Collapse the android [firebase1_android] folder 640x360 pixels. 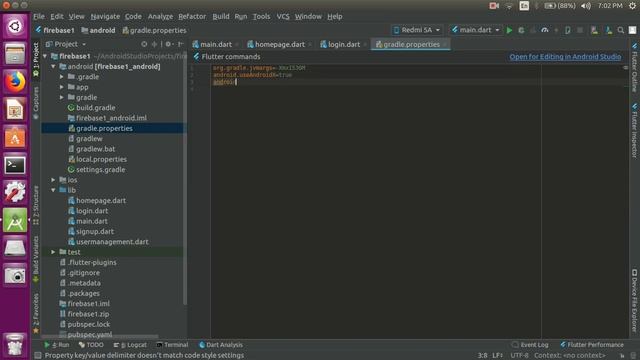tap(53, 66)
